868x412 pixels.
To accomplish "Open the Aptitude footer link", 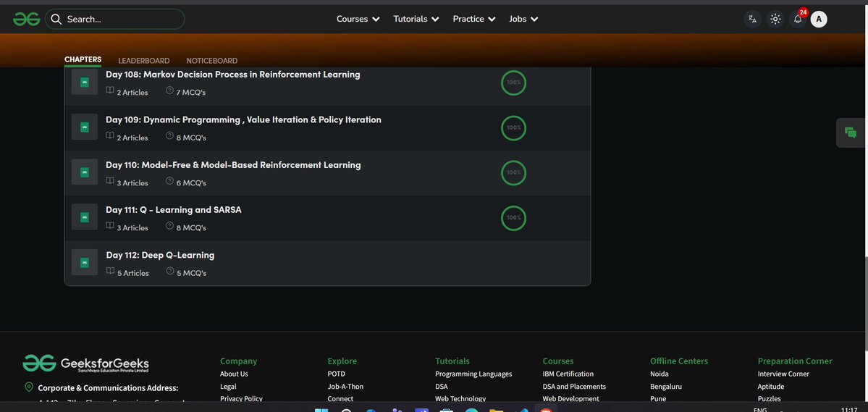I will click(771, 387).
